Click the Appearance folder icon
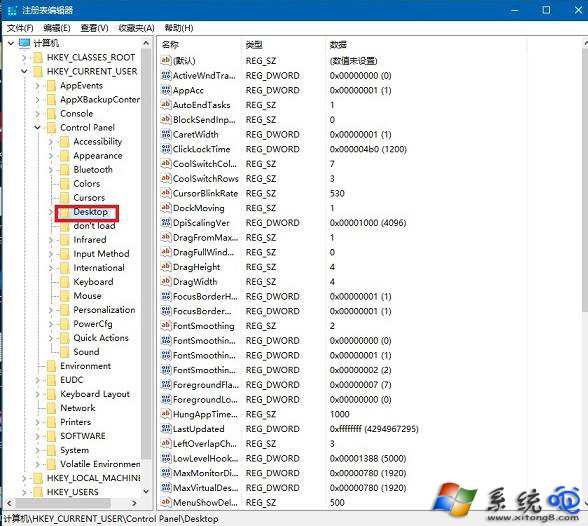The image size is (588, 526). click(65, 156)
